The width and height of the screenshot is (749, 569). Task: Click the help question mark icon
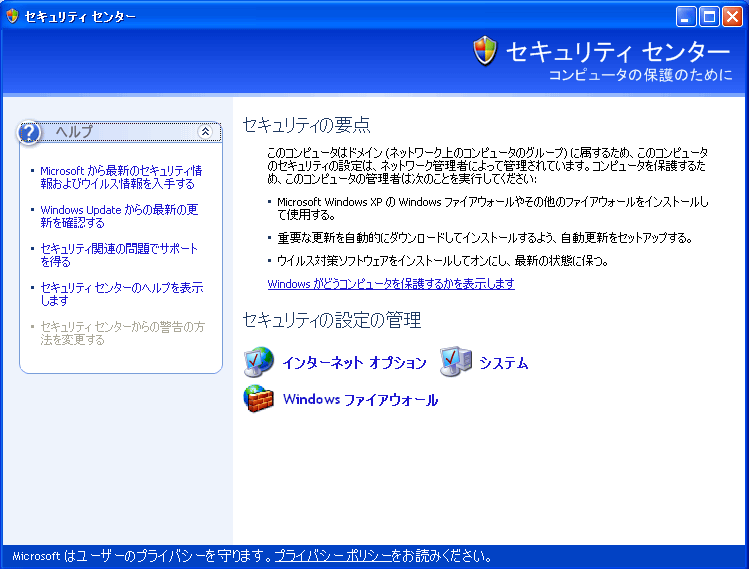(x=29, y=132)
